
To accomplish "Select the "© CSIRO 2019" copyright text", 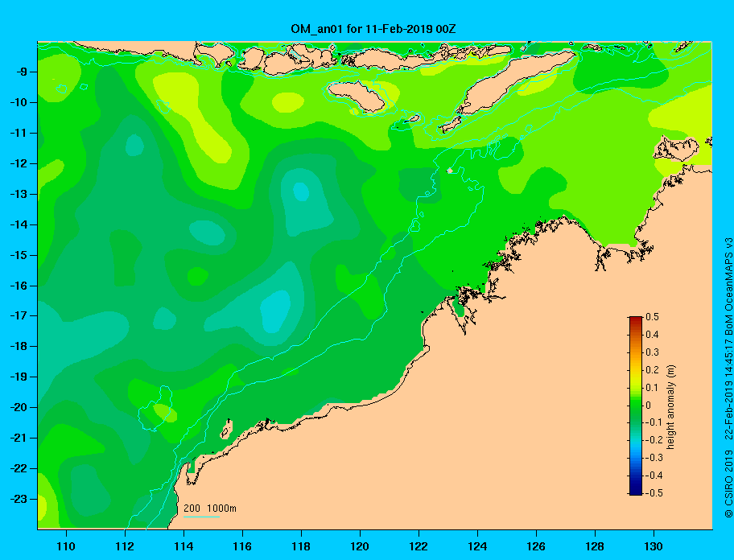I will click(728, 484).
